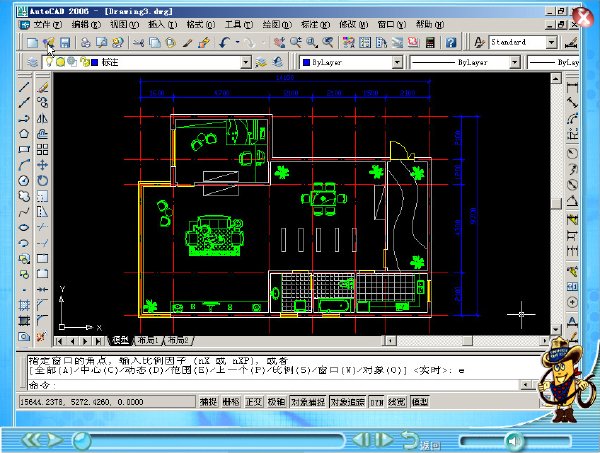Toggle the layer on/off lightbulb icon
The height and width of the screenshot is (453, 600).
(x=49, y=62)
